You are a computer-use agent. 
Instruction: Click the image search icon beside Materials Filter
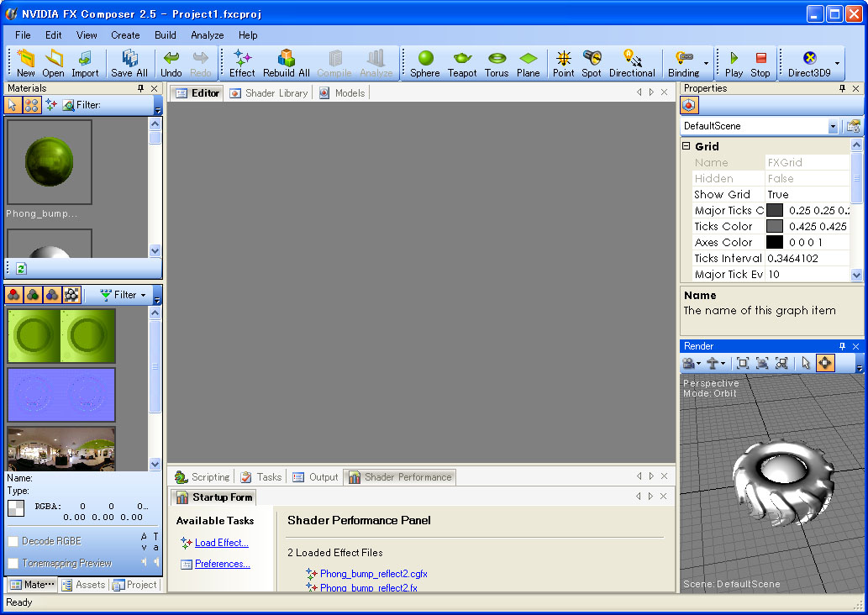[69, 105]
